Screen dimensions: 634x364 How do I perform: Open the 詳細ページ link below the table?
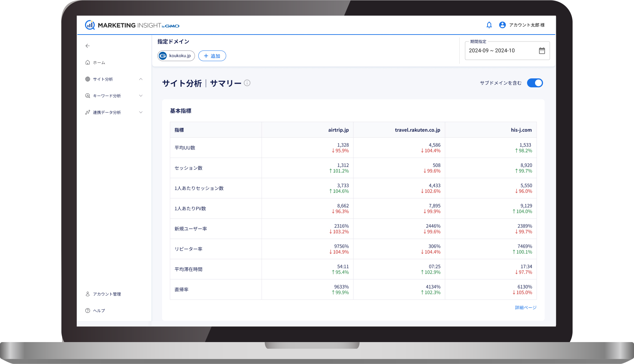tap(525, 307)
